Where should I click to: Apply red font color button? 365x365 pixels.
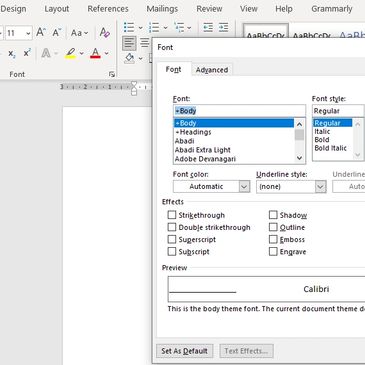(95, 53)
